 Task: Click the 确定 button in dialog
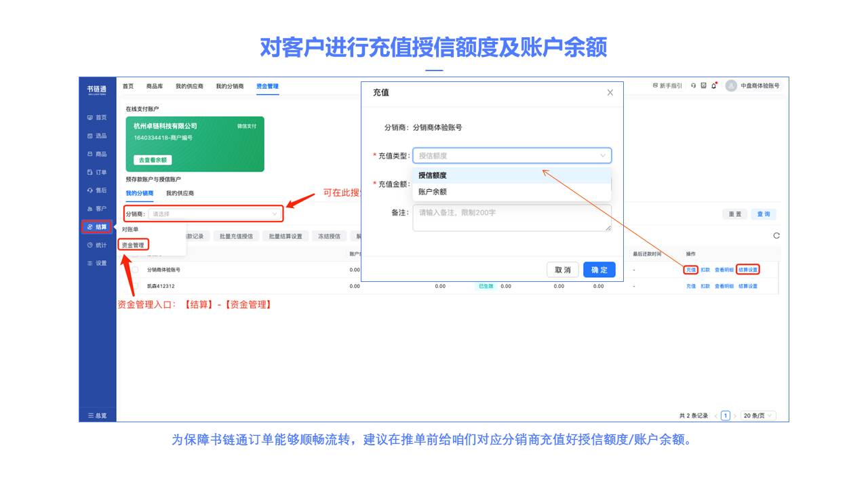pos(599,270)
